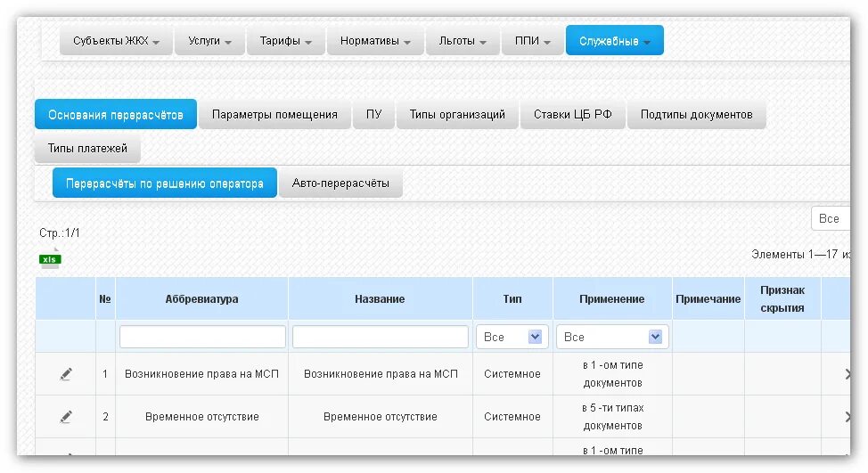The image size is (868, 473).
Task: Select the Авто-перерасчёты subtab
Action: pos(340,183)
